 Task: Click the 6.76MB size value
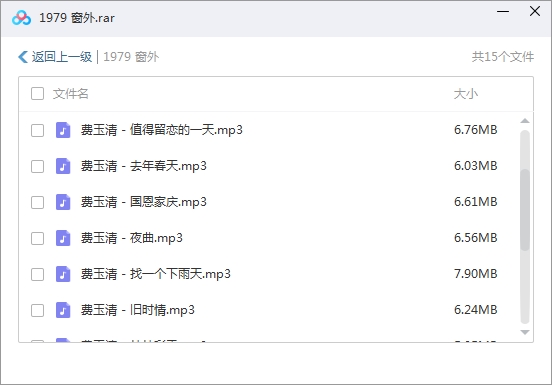point(476,130)
